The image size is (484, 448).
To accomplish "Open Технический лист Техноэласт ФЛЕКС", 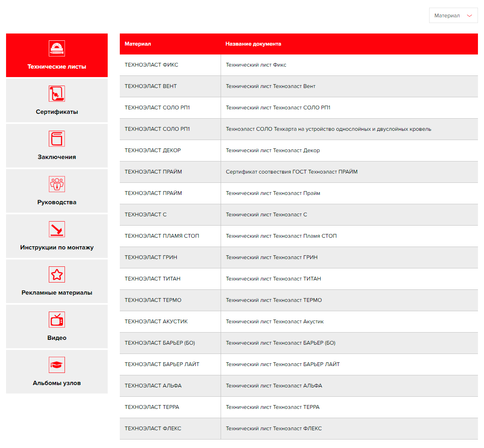I will (x=274, y=429).
